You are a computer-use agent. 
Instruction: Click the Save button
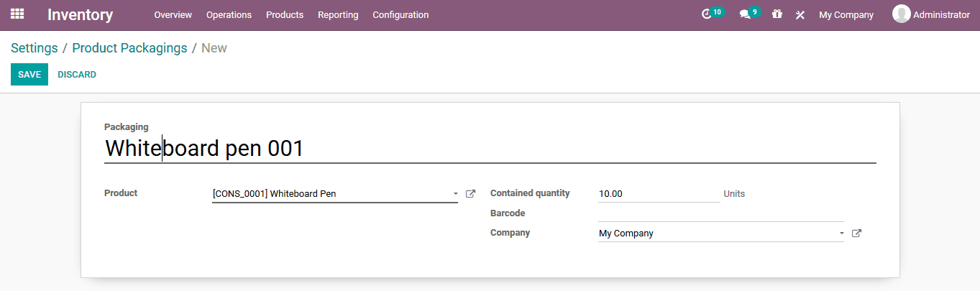click(29, 75)
